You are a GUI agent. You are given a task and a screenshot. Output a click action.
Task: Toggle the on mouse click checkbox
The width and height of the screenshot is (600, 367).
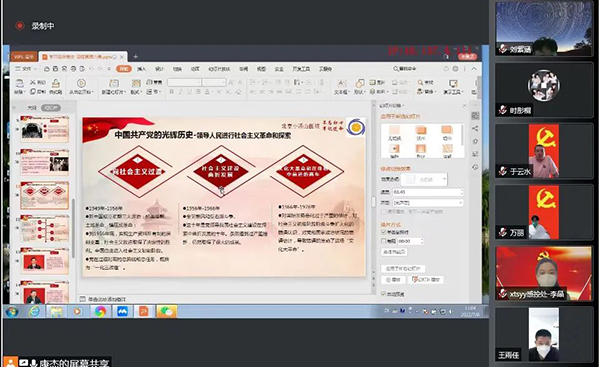(x=384, y=232)
